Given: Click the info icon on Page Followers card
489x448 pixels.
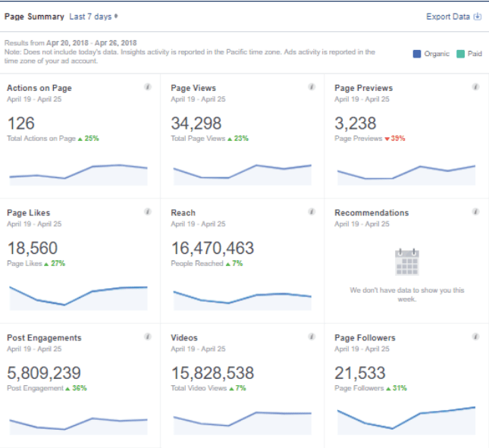Looking at the screenshot, I should click(x=475, y=337).
